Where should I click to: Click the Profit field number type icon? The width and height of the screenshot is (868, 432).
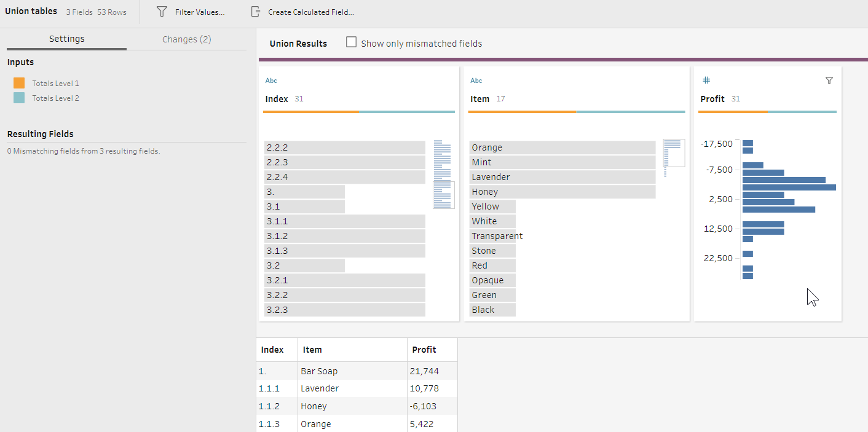(706, 81)
